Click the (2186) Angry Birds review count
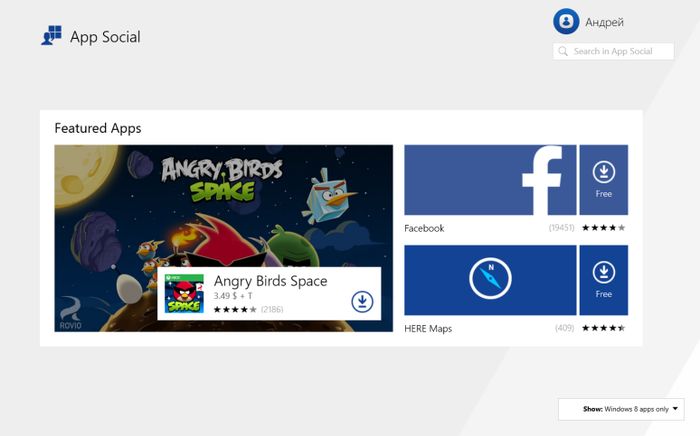The height and width of the screenshot is (436, 700). [x=272, y=310]
